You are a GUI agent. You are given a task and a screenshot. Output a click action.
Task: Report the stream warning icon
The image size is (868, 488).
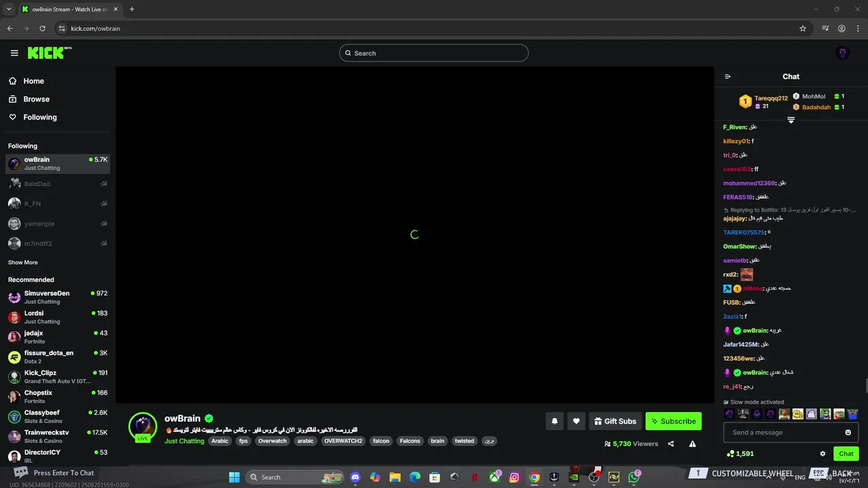(692, 444)
